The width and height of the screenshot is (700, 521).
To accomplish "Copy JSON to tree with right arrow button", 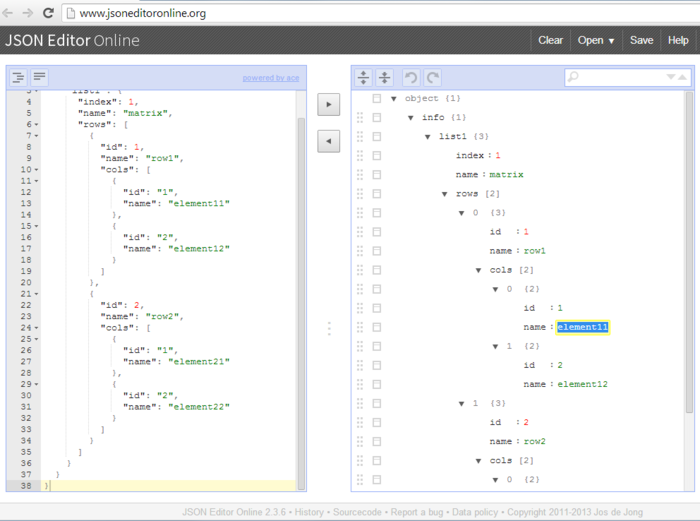I will point(328,104).
